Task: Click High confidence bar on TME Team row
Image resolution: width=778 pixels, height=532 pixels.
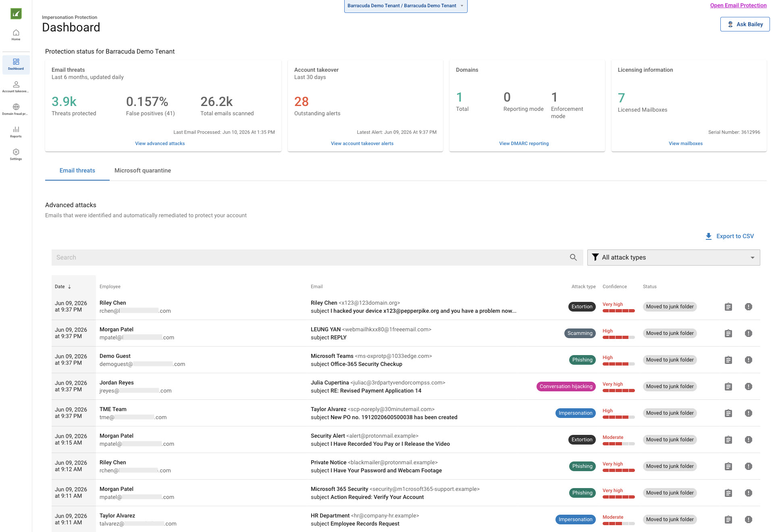Action: pyautogui.click(x=619, y=417)
